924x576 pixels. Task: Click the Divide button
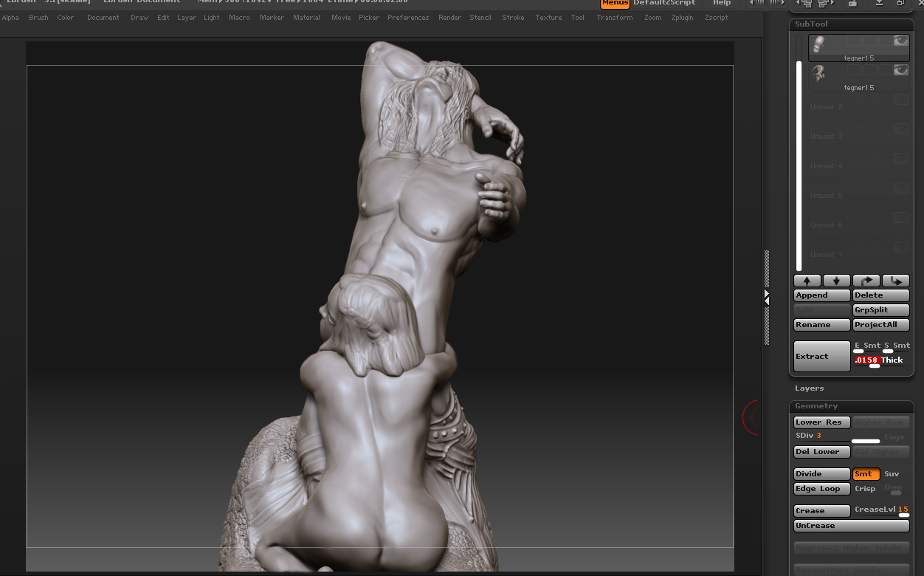click(822, 474)
